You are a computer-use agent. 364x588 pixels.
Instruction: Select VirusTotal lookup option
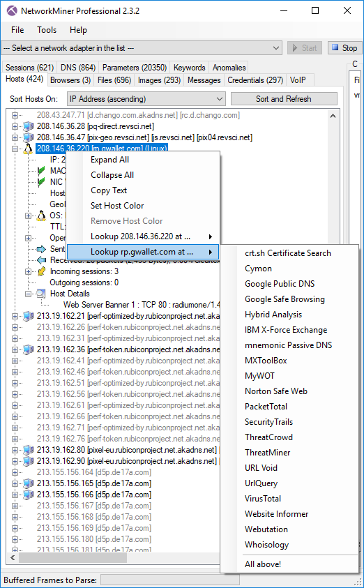[289, 499]
